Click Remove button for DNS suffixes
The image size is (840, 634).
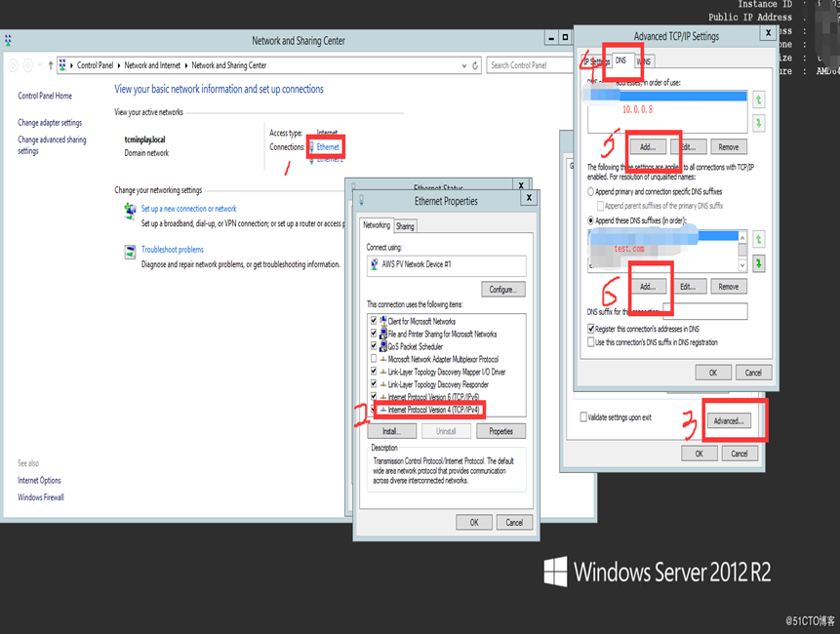pyautogui.click(x=729, y=287)
